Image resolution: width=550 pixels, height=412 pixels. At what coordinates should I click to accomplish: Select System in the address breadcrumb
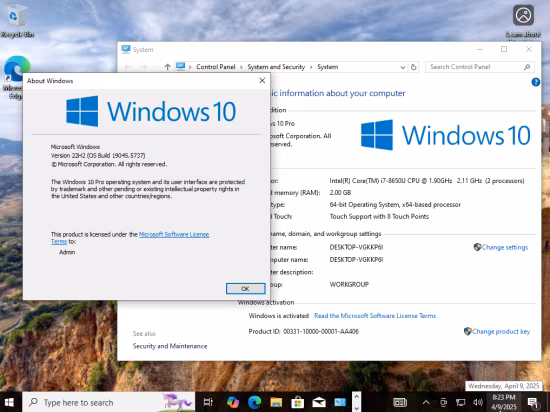tap(328, 67)
